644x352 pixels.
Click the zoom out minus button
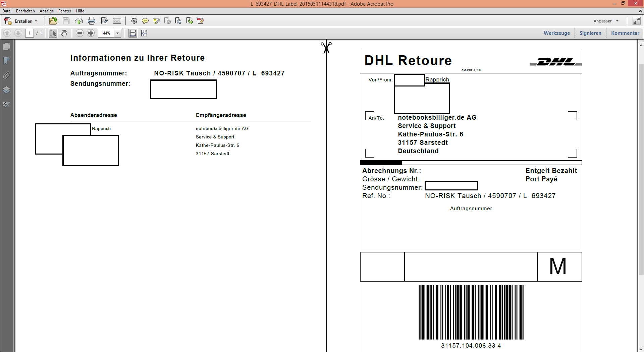(x=79, y=33)
